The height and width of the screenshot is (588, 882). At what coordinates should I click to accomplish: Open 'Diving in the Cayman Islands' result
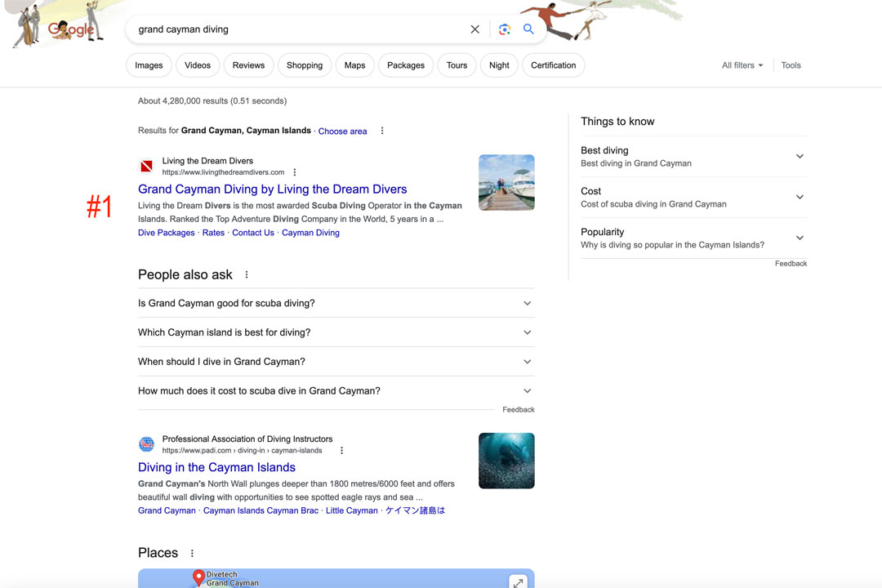tap(216, 467)
